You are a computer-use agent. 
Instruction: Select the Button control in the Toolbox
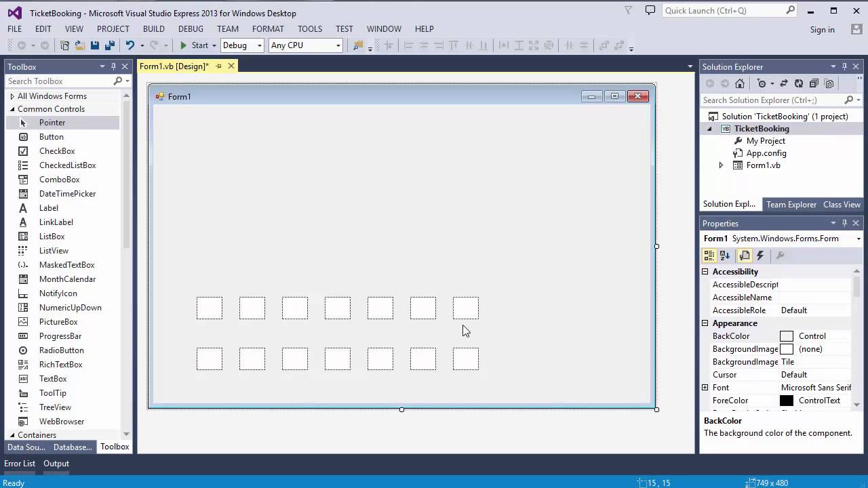52,136
